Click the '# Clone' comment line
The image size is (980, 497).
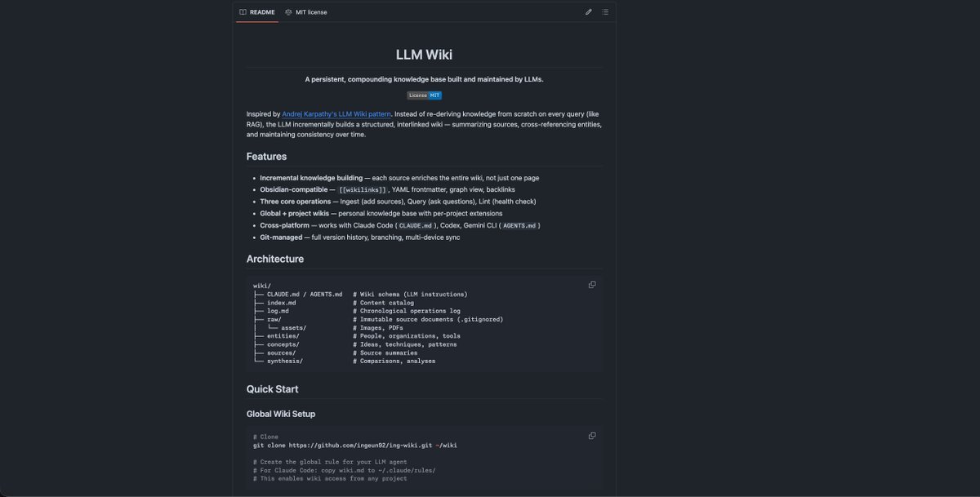[x=265, y=437]
